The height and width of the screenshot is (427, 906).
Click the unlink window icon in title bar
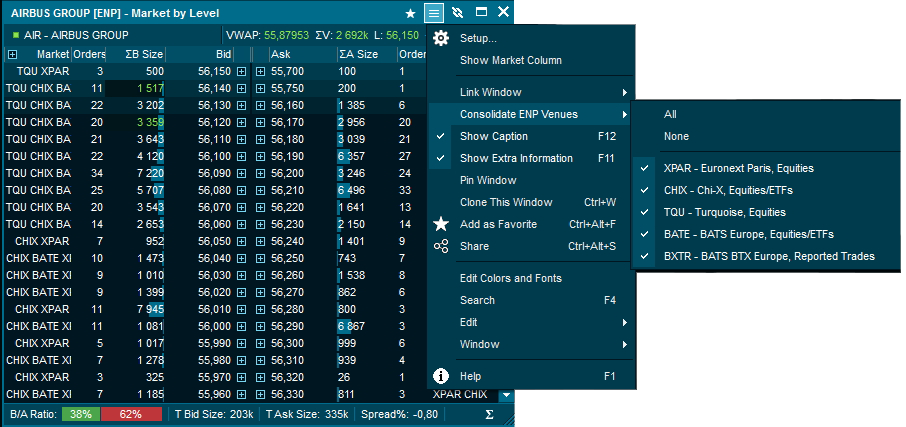click(x=457, y=13)
